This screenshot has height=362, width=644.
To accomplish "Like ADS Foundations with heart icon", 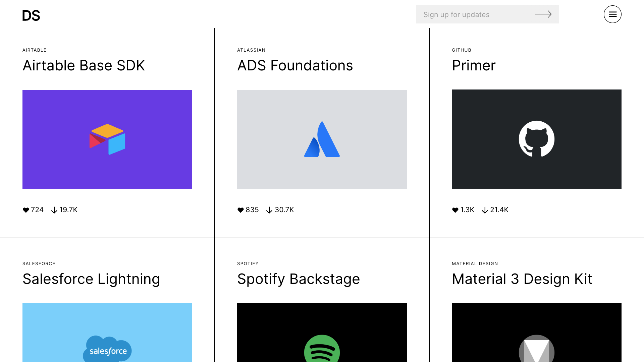I will point(240,210).
